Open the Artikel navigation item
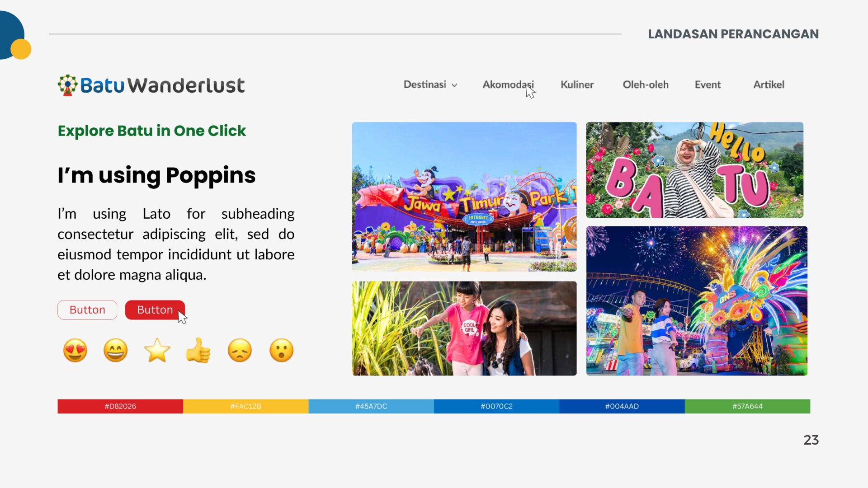The image size is (868, 488). pos(769,84)
